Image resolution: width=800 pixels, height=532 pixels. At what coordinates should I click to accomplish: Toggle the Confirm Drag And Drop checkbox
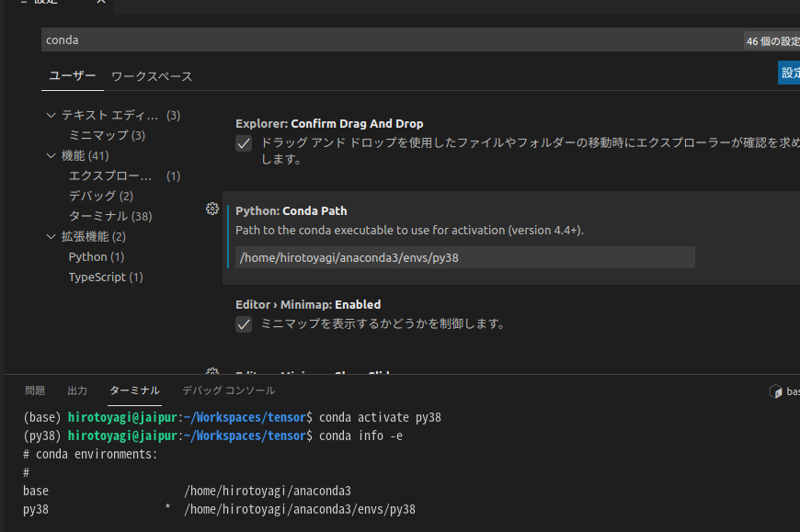(244, 143)
